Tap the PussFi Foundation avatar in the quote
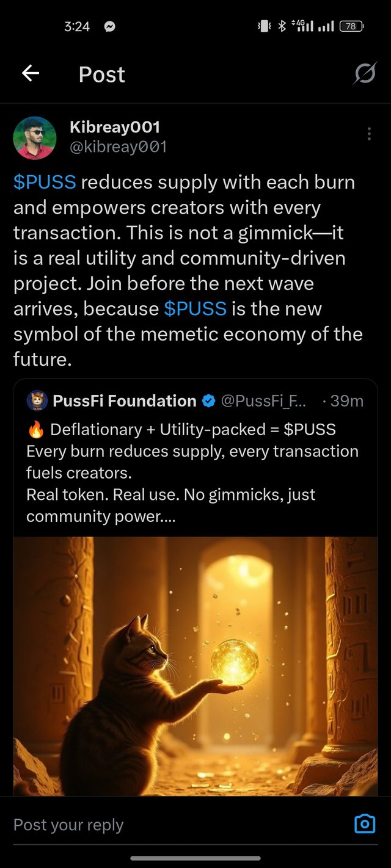The height and width of the screenshot is (868, 391). 37,401
